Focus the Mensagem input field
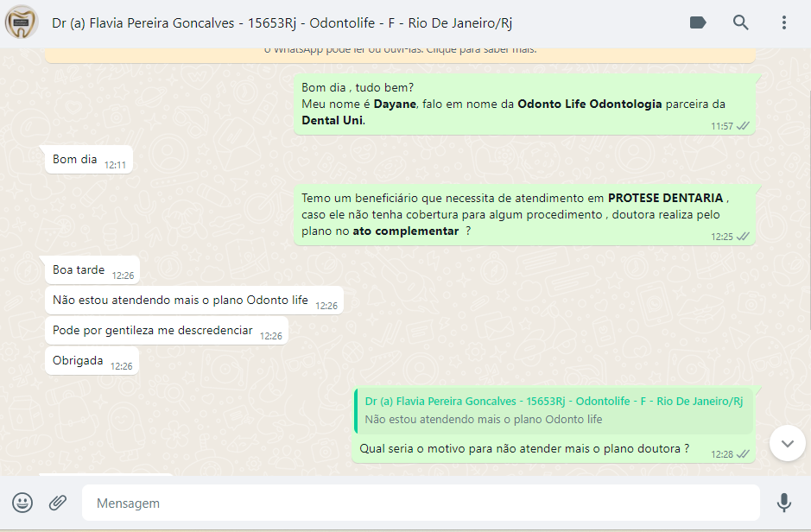The height and width of the screenshot is (532, 811). tap(421, 503)
